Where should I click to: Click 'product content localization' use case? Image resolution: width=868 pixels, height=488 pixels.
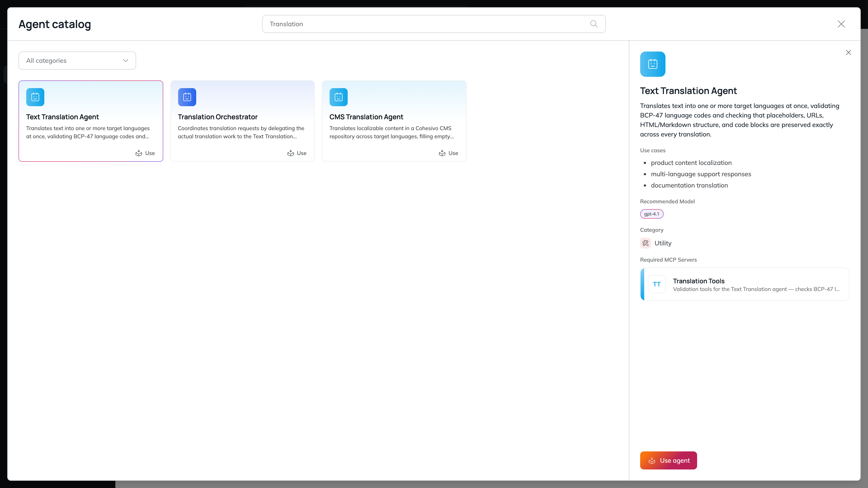click(x=691, y=163)
